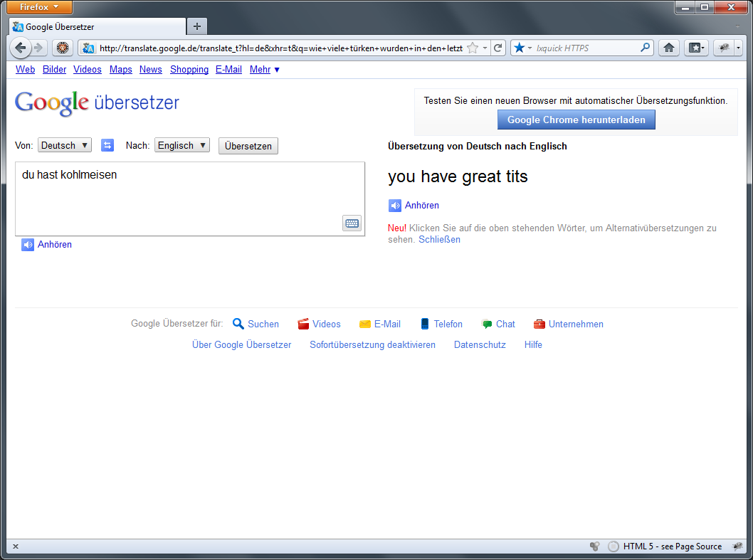Click the Unternehmen toolbox icon
753x560 pixels.
tap(539, 324)
